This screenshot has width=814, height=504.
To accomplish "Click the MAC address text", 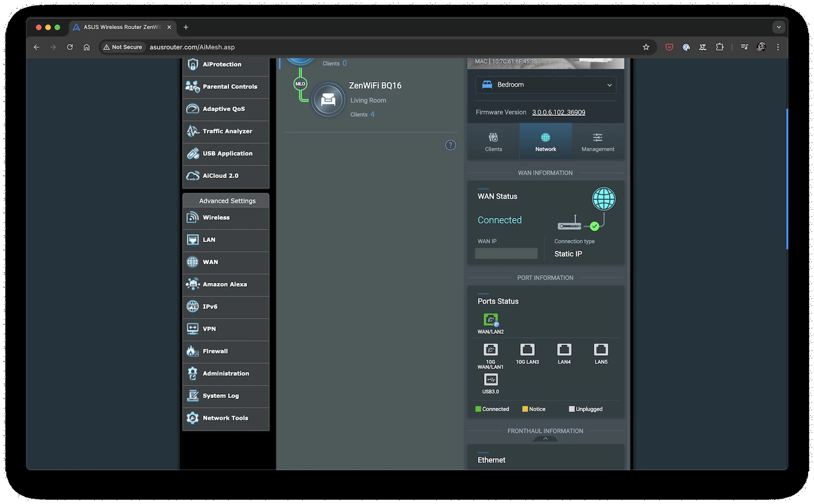I will pyautogui.click(x=506, y=61).
